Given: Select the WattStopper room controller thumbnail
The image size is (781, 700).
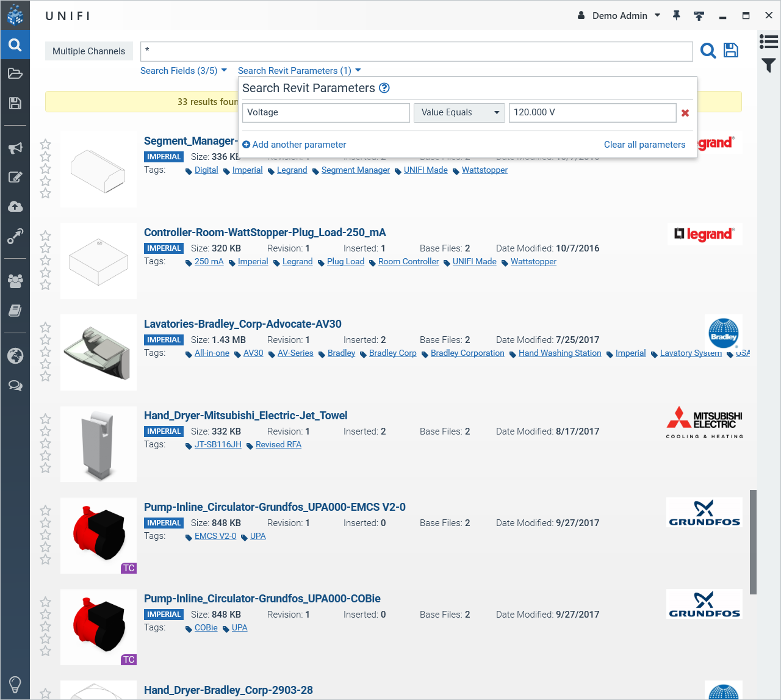Looking at the screenshot, I should click(98, 261).
